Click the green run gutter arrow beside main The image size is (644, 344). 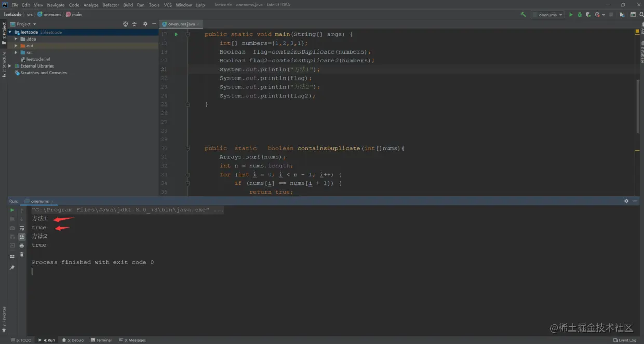pos(176,34)
